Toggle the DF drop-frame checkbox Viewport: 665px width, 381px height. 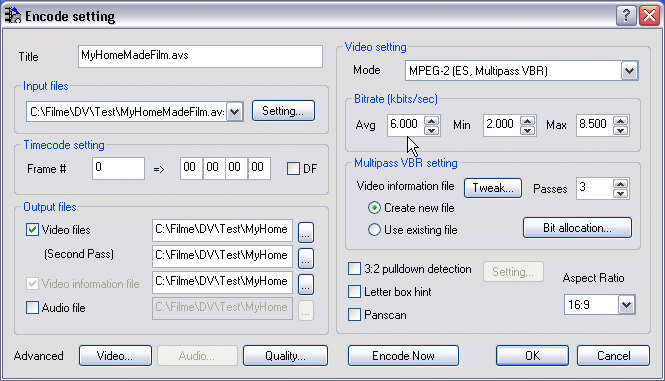click(x=293, y=168)
